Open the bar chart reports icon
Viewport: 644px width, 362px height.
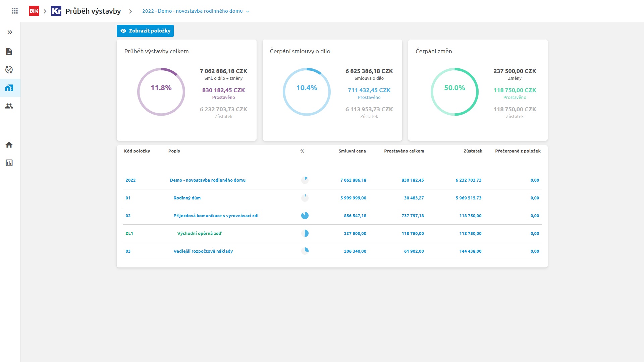[9, 163]
